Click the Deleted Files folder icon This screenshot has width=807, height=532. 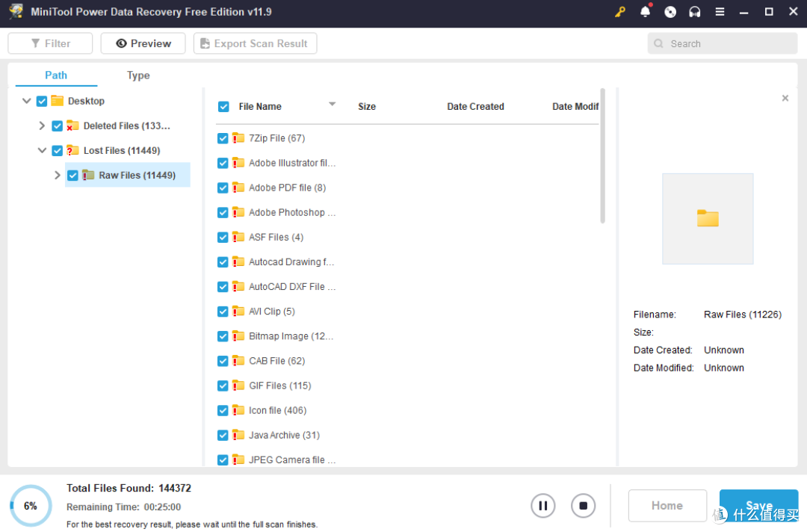(x=72, y=126)
